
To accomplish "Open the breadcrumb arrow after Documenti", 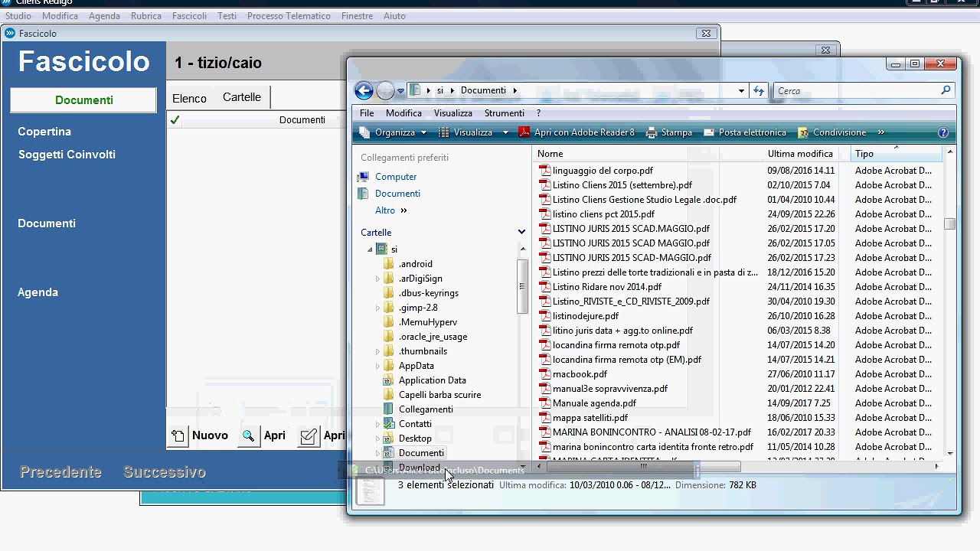I will point(515,90).
